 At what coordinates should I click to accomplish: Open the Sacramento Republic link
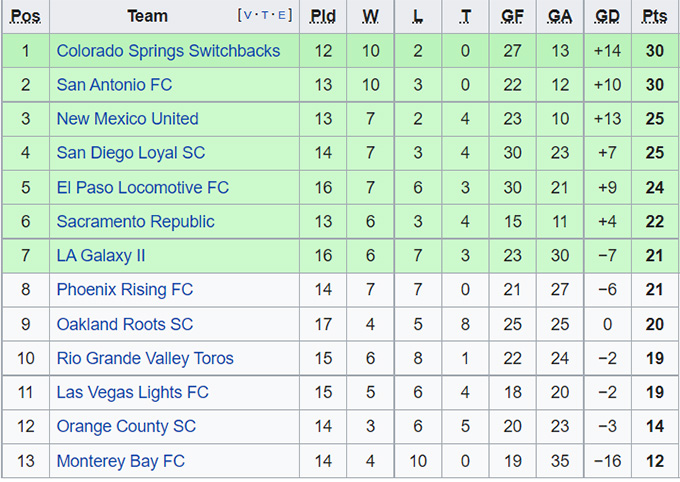[135, 221]
